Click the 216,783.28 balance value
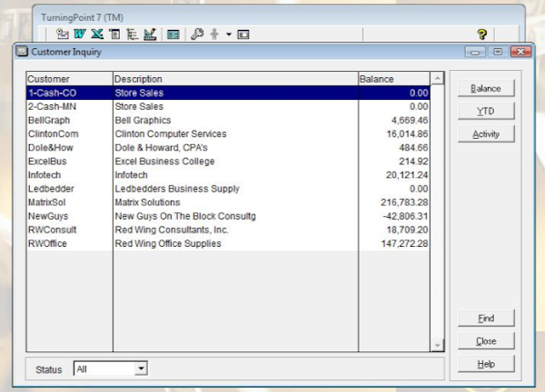545x392 pixels. pos(404,202)
